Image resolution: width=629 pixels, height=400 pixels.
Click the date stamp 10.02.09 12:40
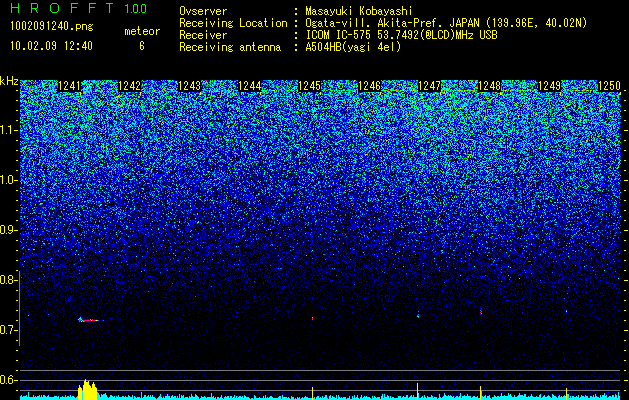pyautogui.click(x=51, y=46)
